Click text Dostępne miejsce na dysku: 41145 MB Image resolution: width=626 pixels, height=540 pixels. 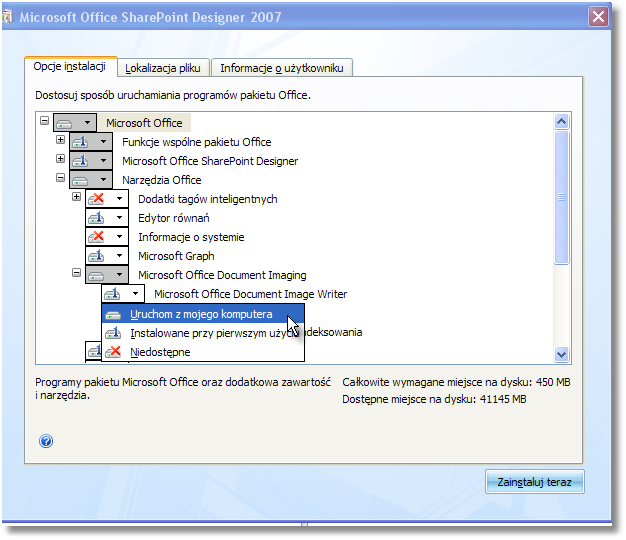click(x=434, y=399)
